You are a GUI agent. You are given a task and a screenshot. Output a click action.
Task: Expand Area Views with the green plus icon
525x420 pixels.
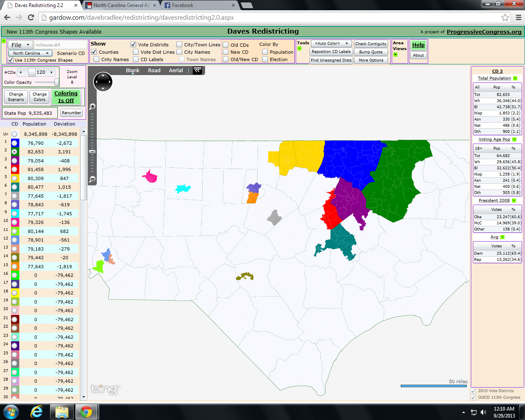pos(395,55)
